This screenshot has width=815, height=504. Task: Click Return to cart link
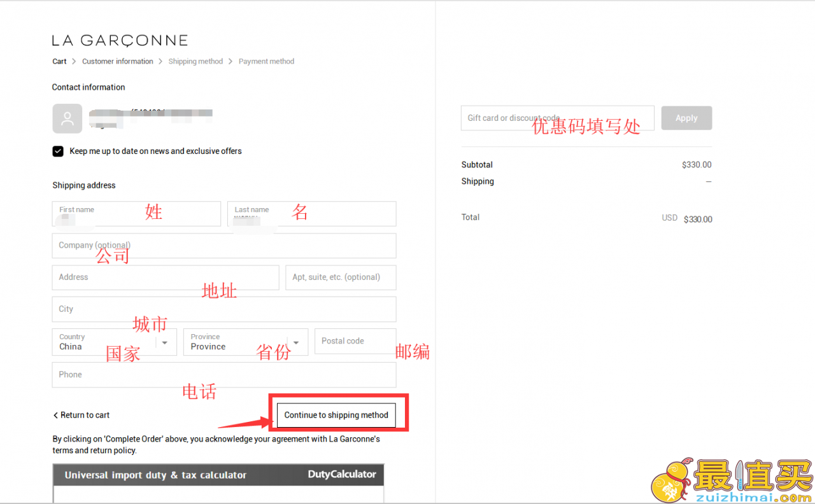pos(81,415)
